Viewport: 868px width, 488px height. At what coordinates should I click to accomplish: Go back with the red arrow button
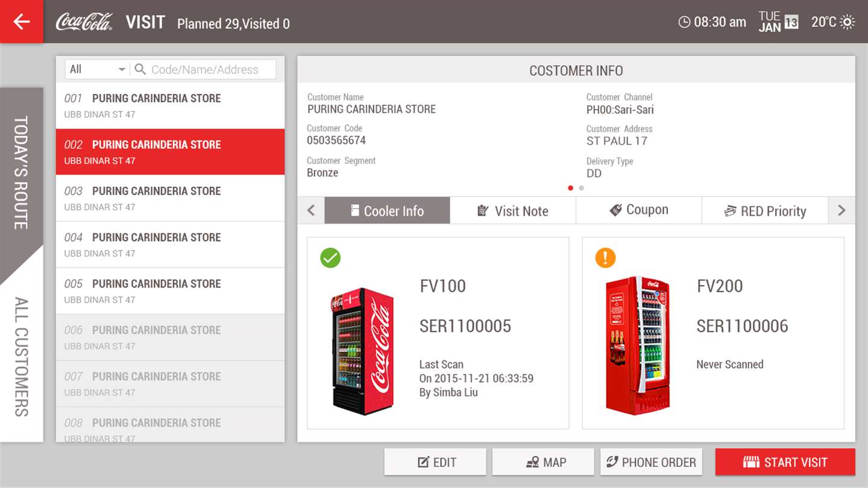(22, 22)
